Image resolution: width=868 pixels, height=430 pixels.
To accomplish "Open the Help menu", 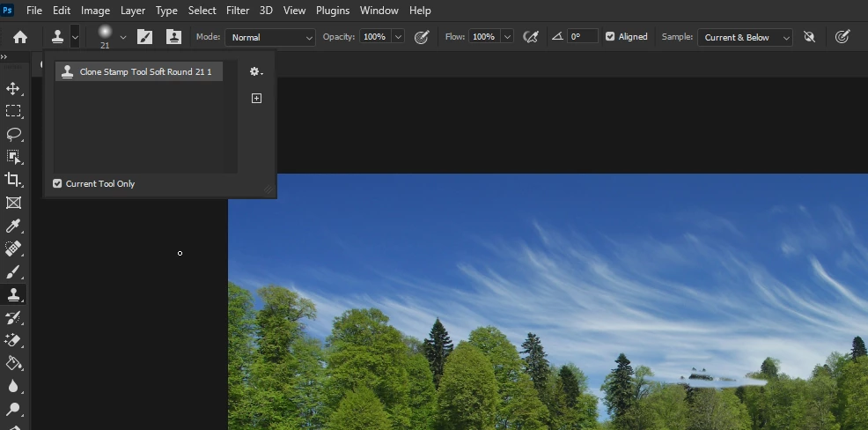I will [420, 10].
